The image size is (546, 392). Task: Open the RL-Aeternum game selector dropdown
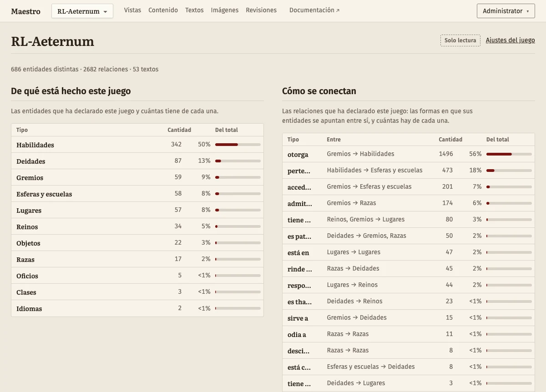point(82,11)
